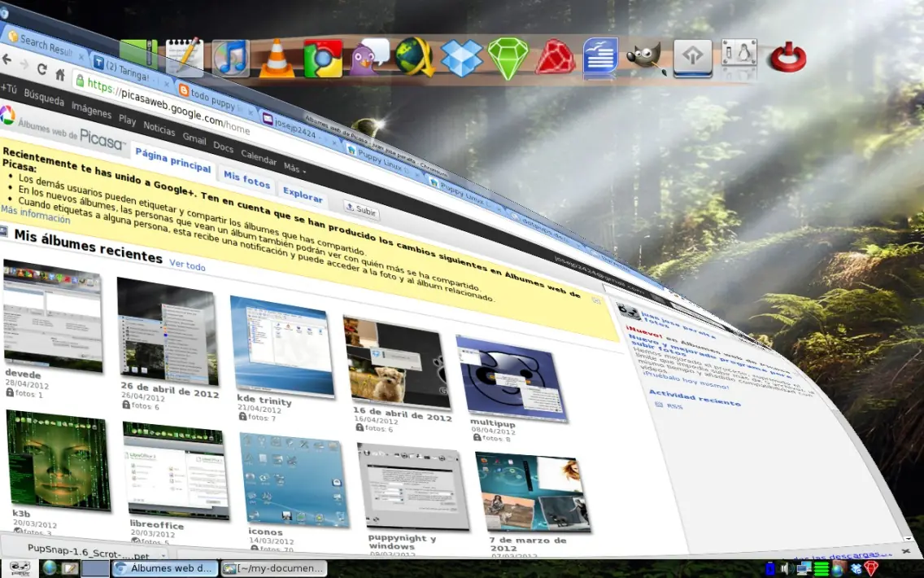The height and width of the screenshot is (578, 924).
Task: Launch GIMP from the dock
Action: 647,59
